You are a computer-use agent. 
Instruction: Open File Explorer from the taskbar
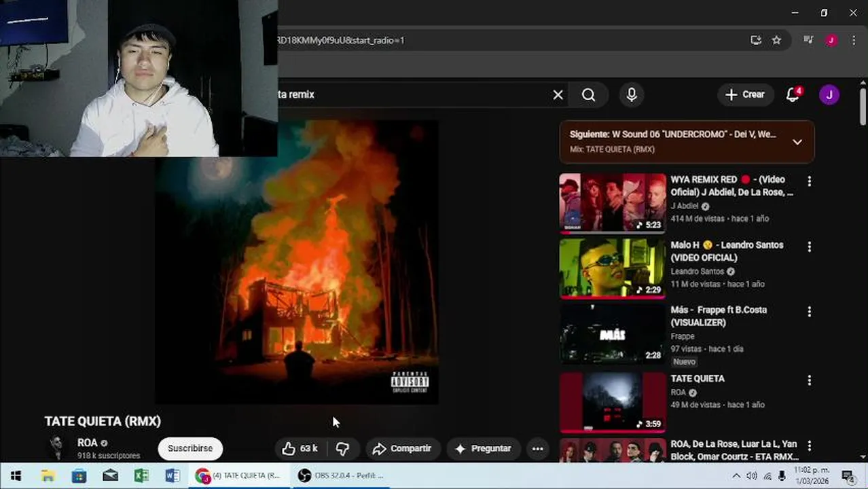click(48, 475)
